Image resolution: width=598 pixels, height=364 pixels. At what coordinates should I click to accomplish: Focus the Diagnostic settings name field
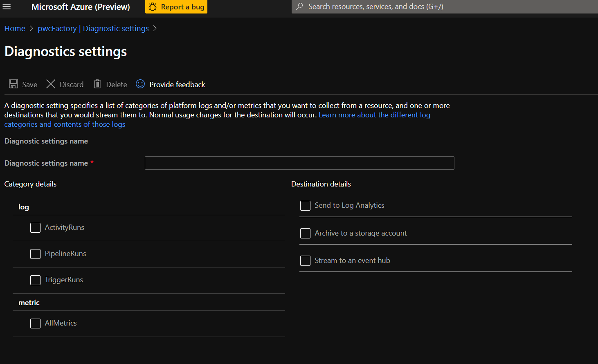click(x=299, y=163)
